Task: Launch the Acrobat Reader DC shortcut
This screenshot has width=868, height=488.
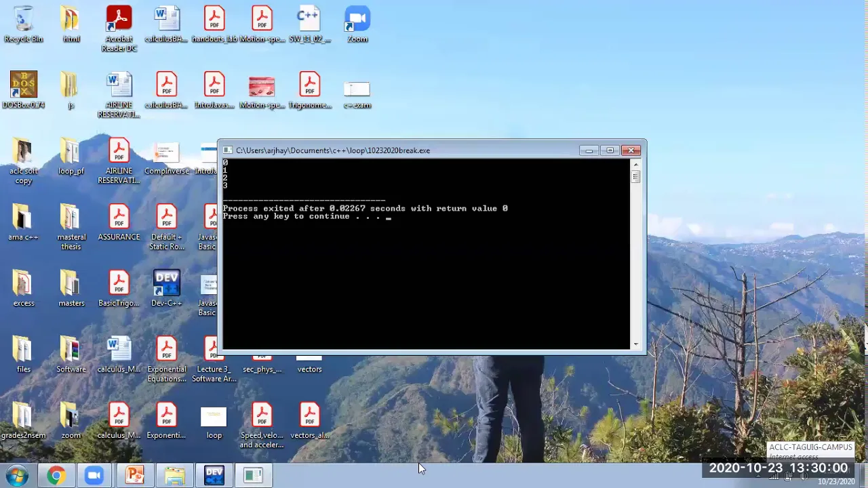Action: [119, 28]
